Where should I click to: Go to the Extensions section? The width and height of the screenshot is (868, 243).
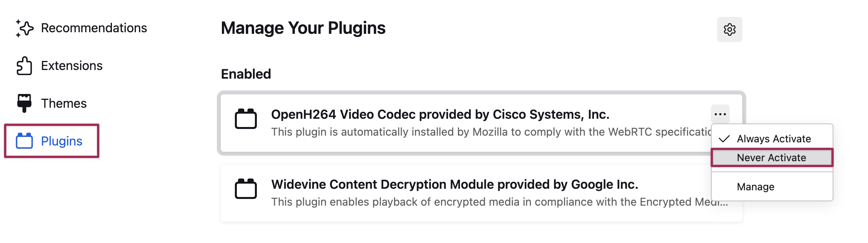[x=71, y=66]
